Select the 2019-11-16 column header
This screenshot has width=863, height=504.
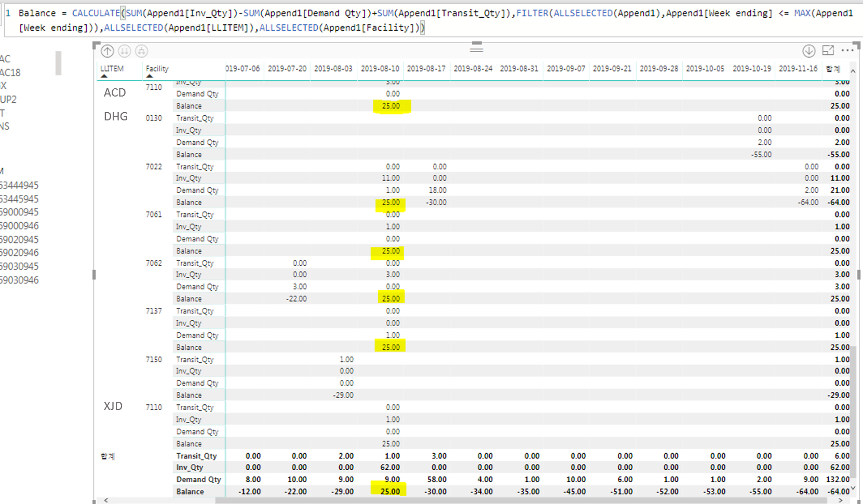pos(798,69)
